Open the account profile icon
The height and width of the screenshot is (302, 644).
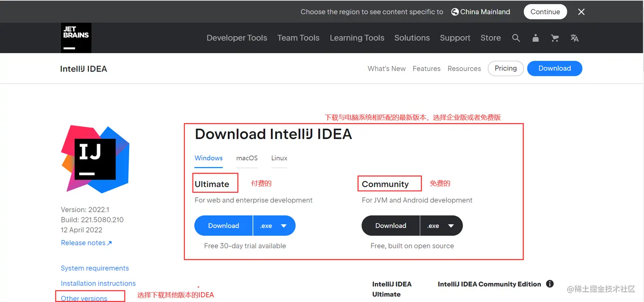coord(535,38)
